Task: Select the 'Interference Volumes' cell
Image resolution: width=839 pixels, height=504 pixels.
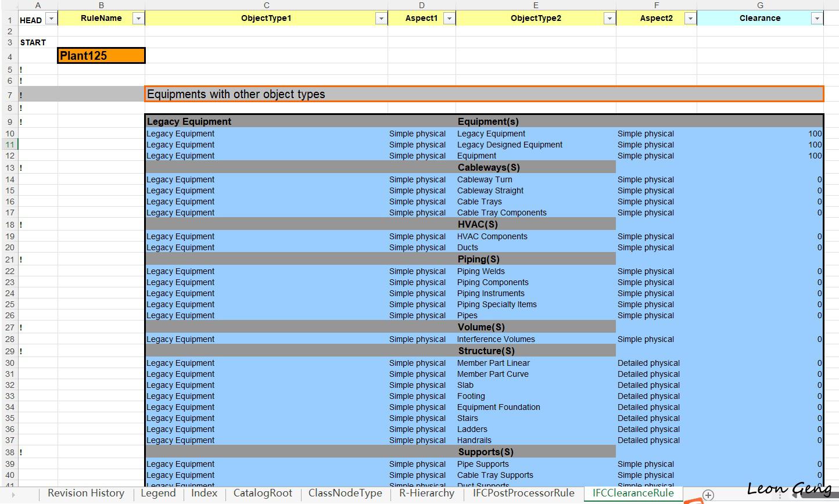Action: (x=536, y=339)
